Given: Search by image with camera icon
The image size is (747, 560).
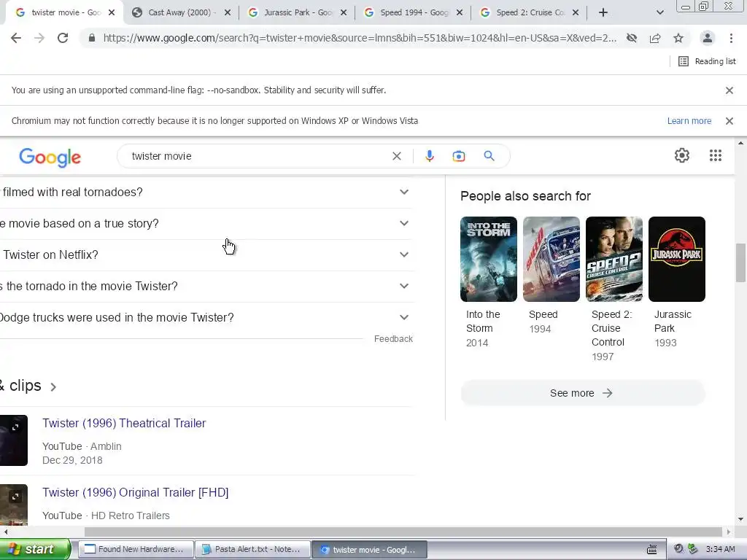Looking at the screenshot, I should pyautogui.click(x=459, y=156).
